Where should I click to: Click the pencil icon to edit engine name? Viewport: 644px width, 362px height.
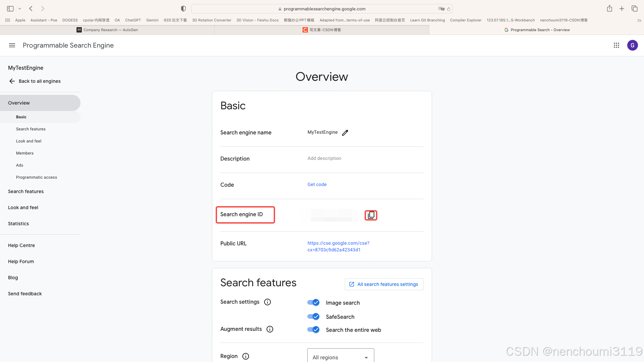pos(345,133)
